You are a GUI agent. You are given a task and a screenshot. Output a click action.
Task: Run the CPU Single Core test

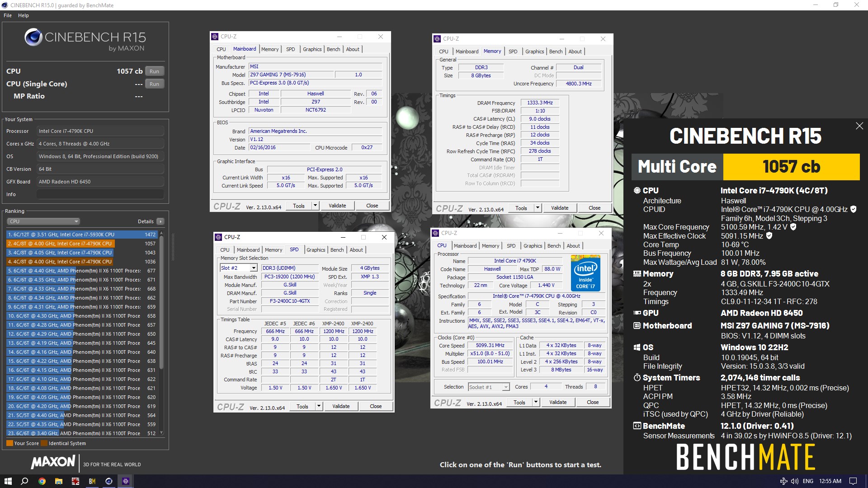[154, 84]
